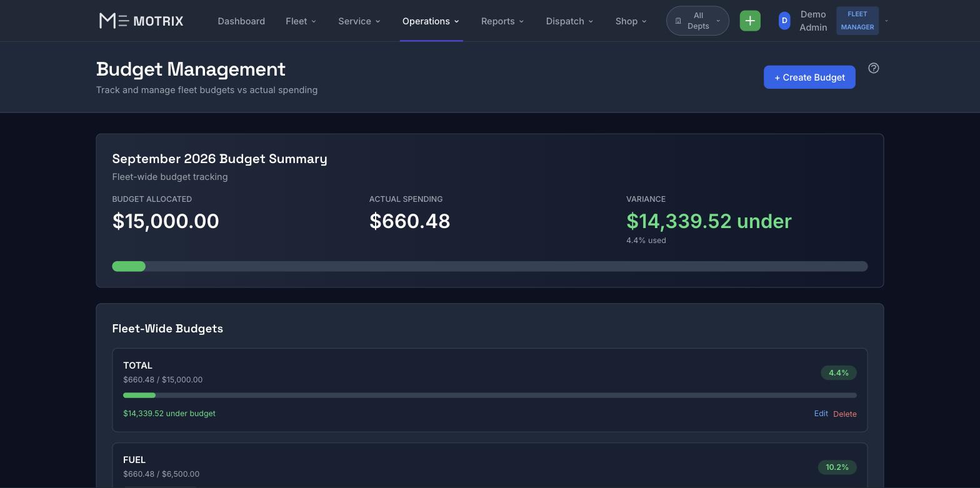Edit the TOTAL budget
Screen dimensions: 980x488
821,414
